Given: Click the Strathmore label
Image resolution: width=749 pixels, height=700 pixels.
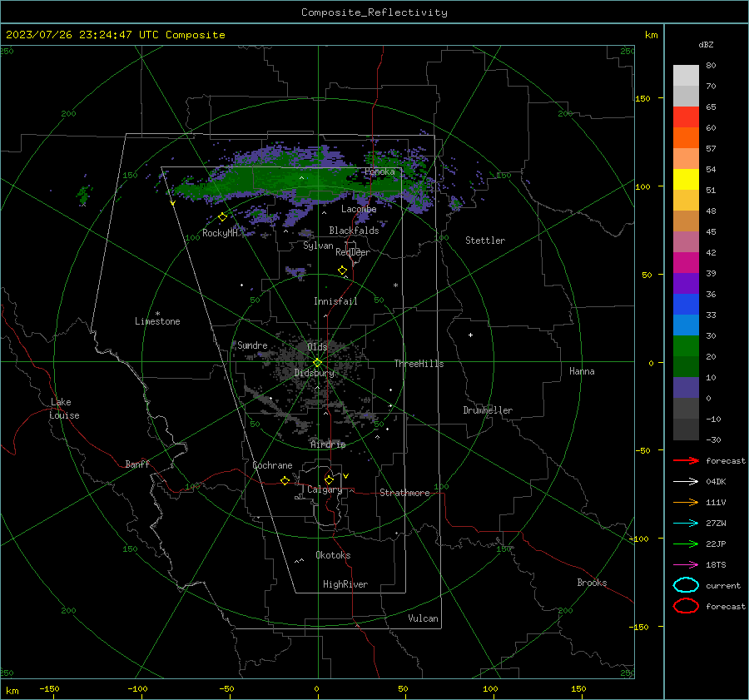Looking at the screenshot, I should point(404,493).
